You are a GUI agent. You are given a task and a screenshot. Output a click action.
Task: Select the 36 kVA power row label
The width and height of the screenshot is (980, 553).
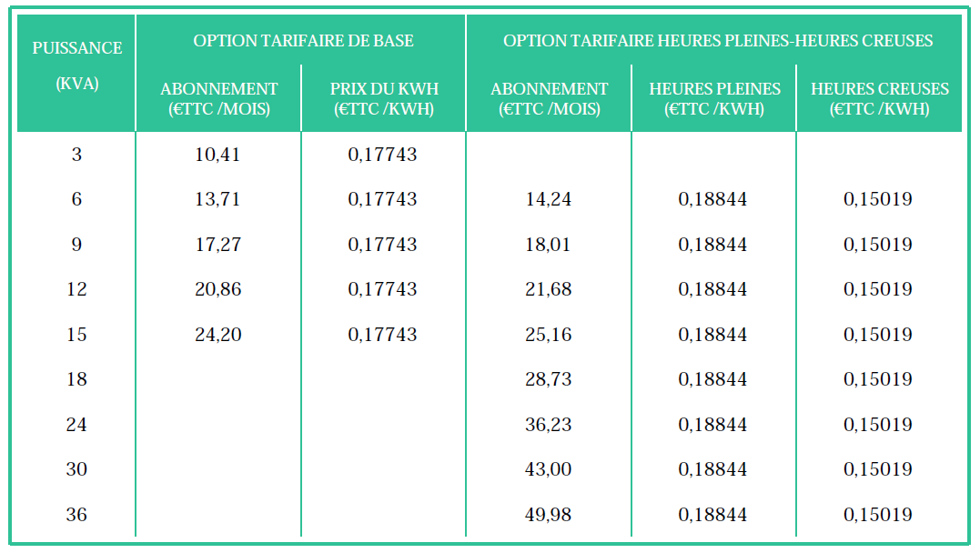tap(76, 515)
